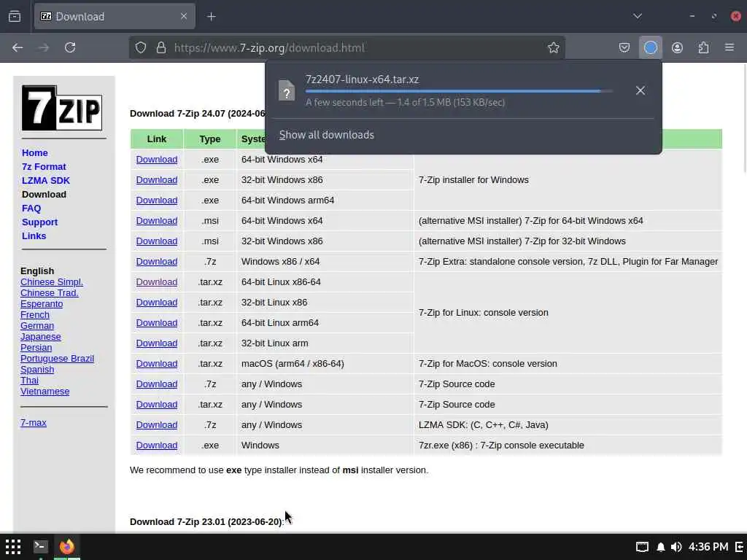Switch language to German
The image size is (747, 560).
click(x=37, y=326)
